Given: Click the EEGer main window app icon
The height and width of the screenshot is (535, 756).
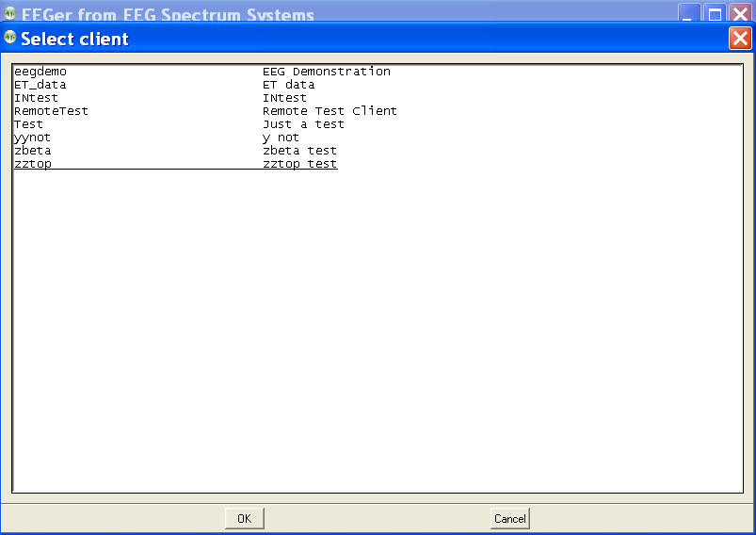Looking at the screenshot, I should (x=10, y=14).
